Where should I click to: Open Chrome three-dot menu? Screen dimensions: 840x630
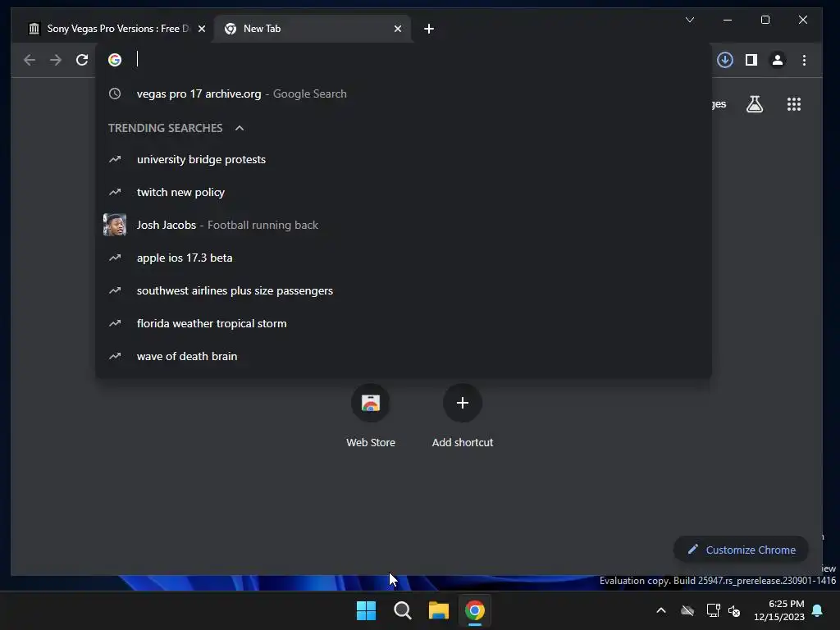coord(804,60)
